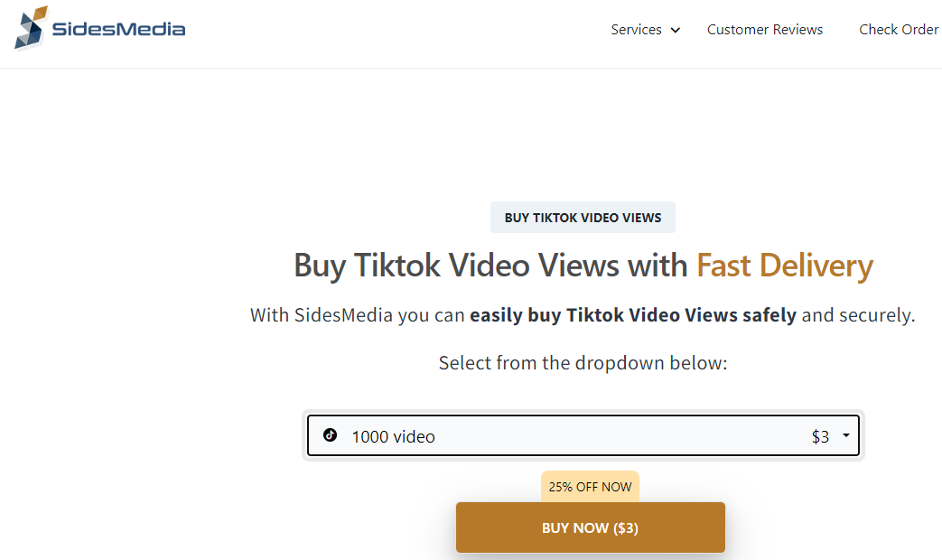Open the Services menu
942x560 pixels.
point(636,30)
